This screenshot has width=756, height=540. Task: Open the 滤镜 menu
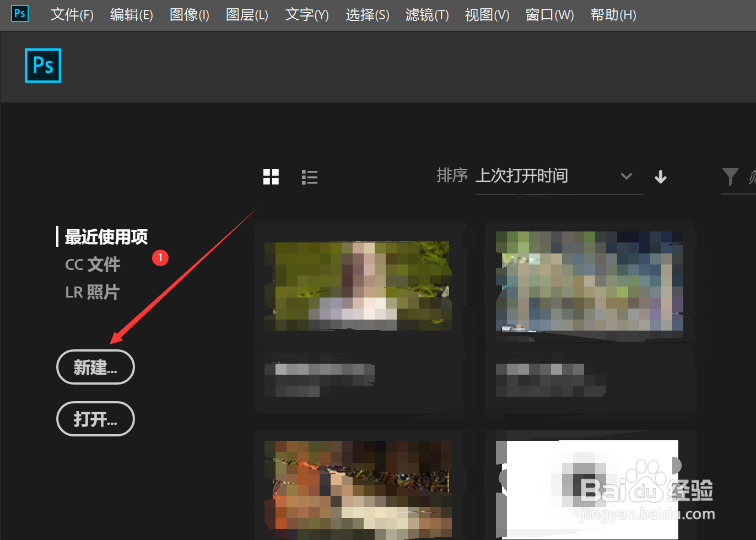426,15
